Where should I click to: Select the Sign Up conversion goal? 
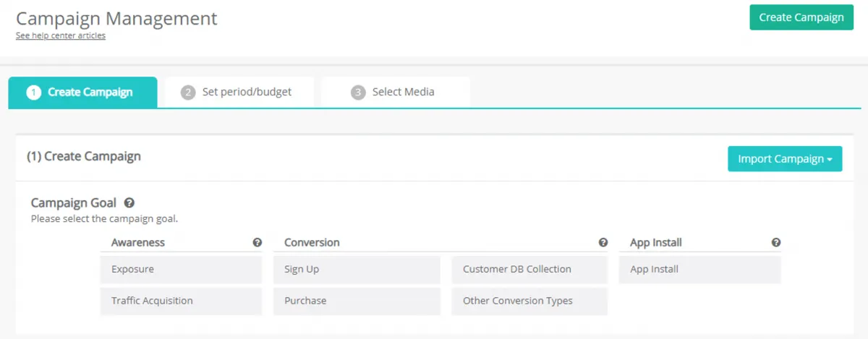pos(357,270)
